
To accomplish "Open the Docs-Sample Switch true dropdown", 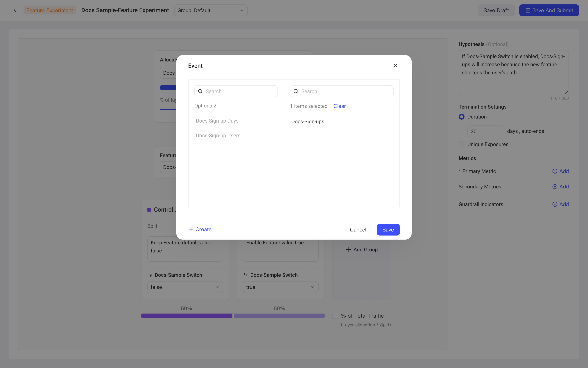I will click(281, 287).
